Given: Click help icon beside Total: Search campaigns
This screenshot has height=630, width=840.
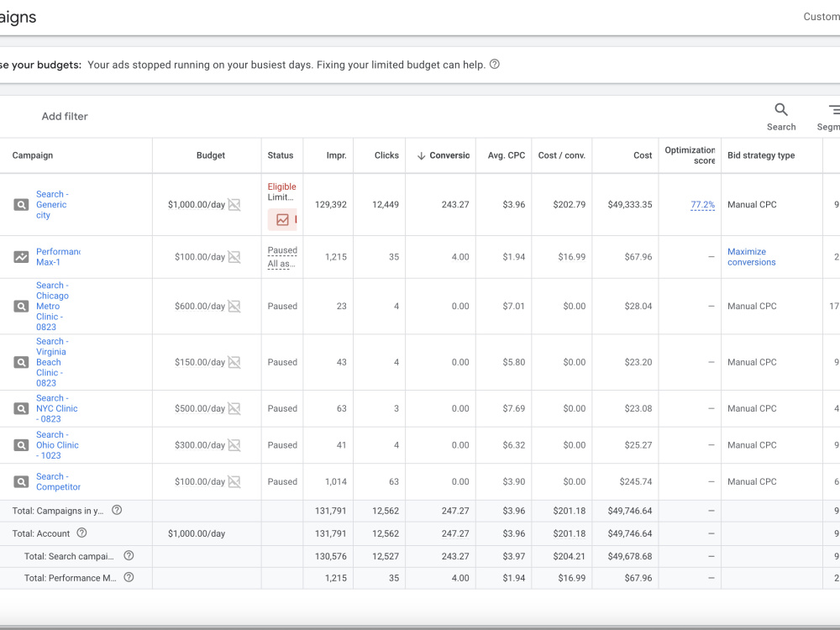Looking at the screenshot, I should coord(129,555).
